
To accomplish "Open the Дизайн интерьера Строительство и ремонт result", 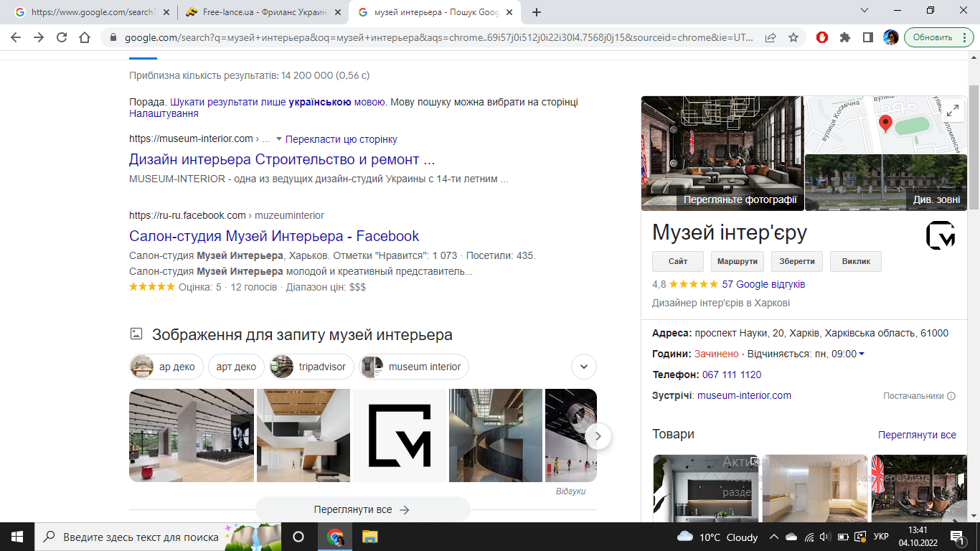I will [x=282, y=159].
